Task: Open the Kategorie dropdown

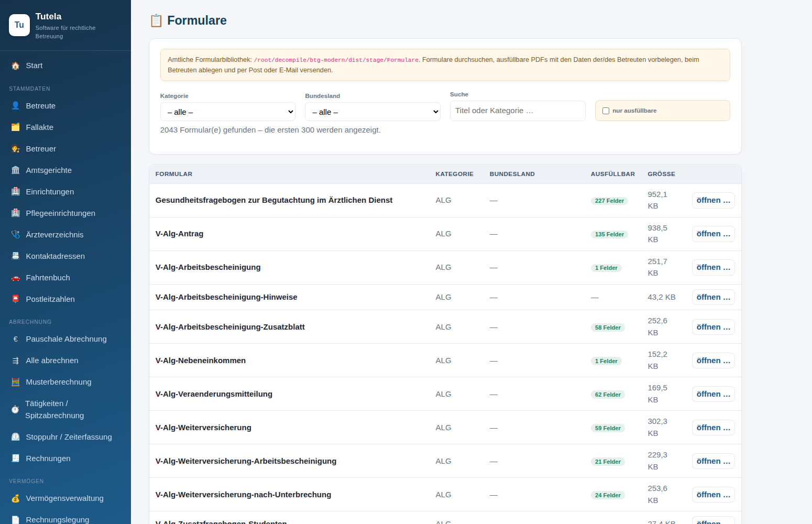Action: (228, 112)
